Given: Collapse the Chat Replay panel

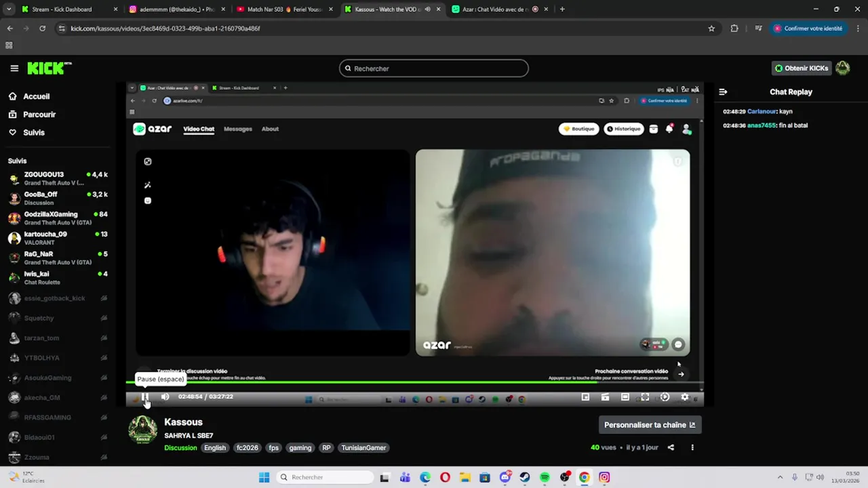Looking at the screenshot, I should [723, 91].
